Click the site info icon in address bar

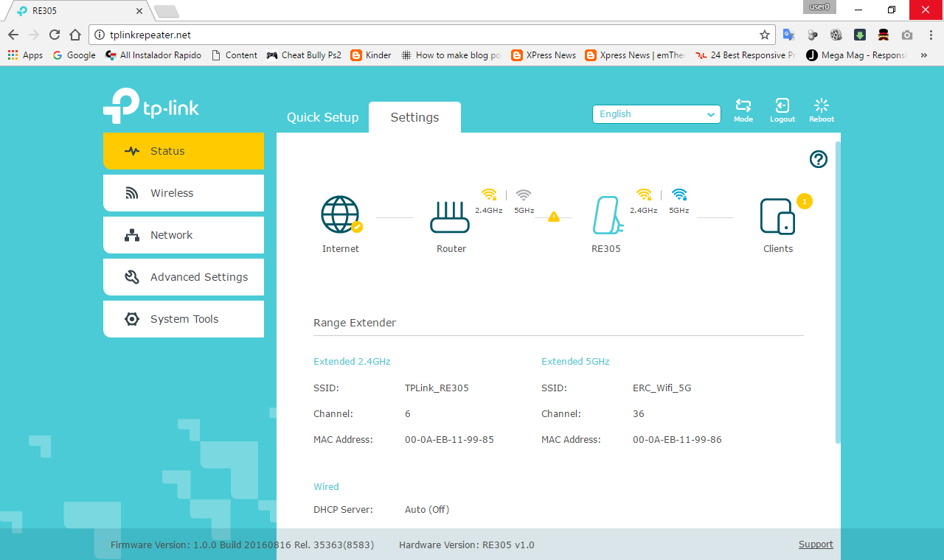pyautogui.click(x=100, y=35)
